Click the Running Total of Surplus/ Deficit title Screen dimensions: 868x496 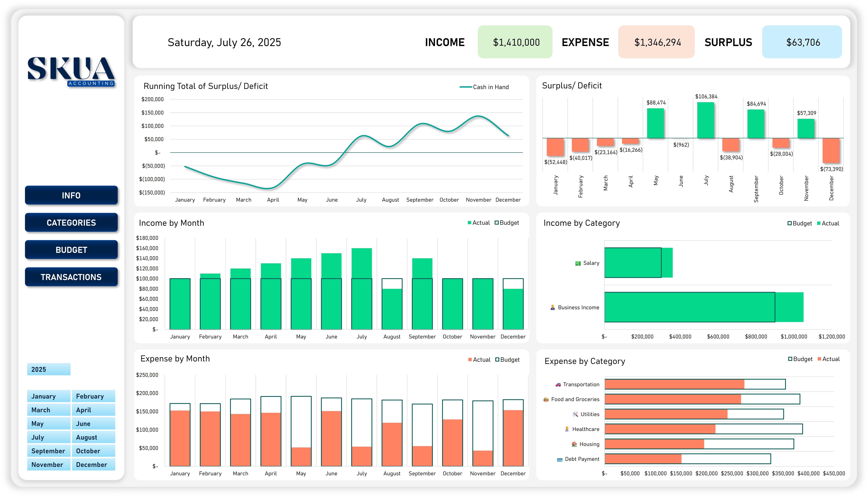point(206,86)
